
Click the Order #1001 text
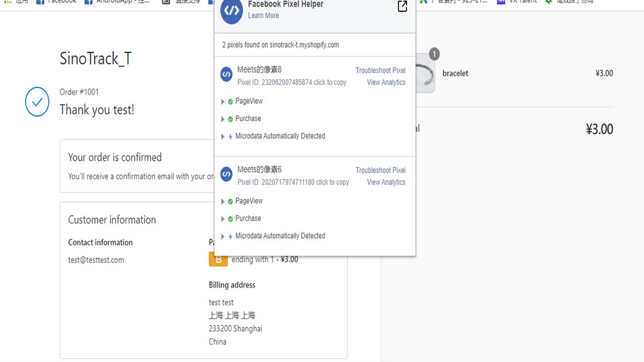[79, 92]
